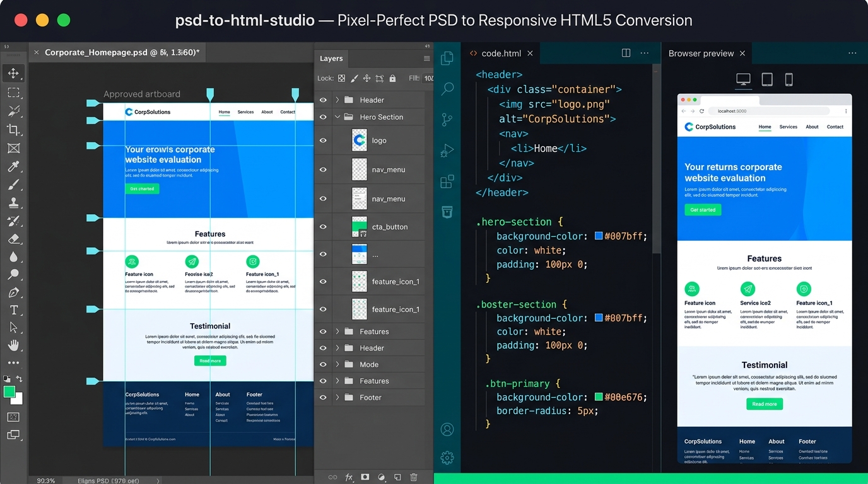Open the Explorer files icon in editor sidebar
The width and height of the screenshot is (868, 484).
[447, 59]
